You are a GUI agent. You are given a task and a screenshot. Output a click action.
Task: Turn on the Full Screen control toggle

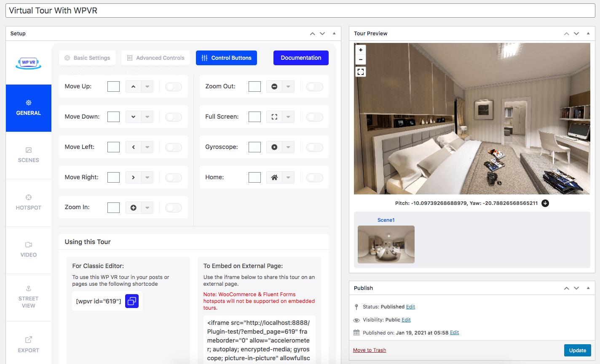[x=314, y=117]
